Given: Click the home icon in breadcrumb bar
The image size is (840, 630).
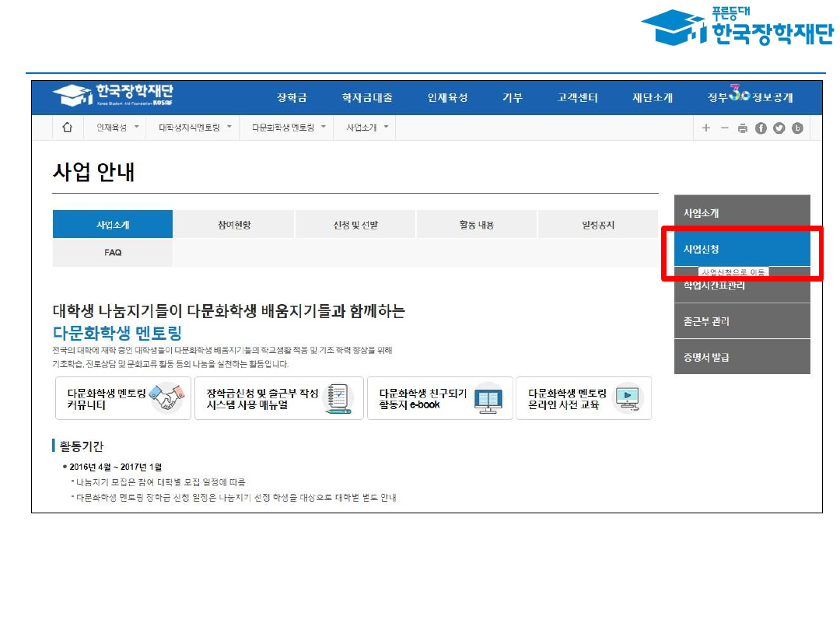Looking at the screenshot, I should (x=67, y=128).
